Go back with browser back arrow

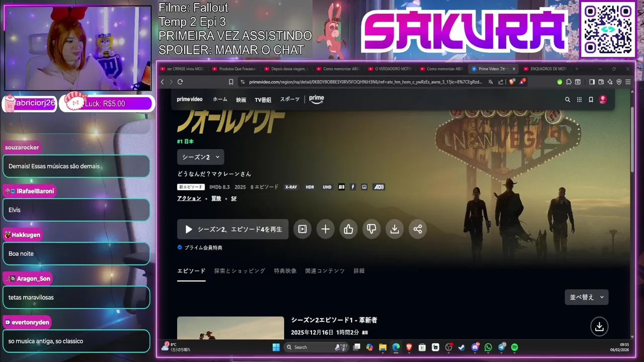tap(162, 82)
